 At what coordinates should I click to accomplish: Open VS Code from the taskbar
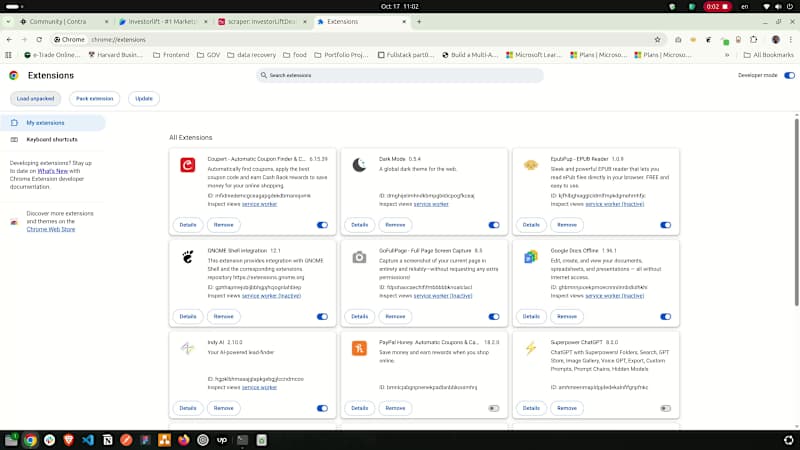click(88, 440)
